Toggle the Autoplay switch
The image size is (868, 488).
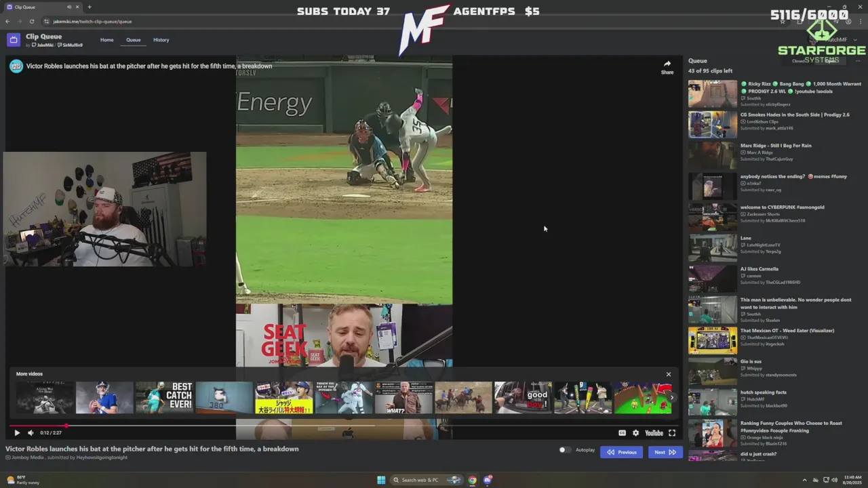tap(564, 450)
